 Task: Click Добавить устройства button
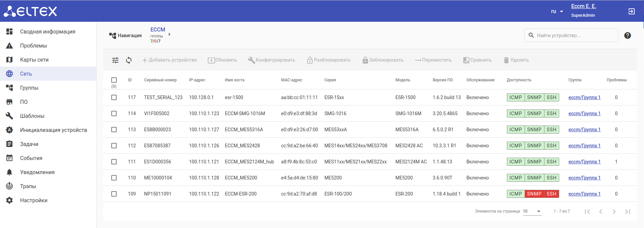169,60
